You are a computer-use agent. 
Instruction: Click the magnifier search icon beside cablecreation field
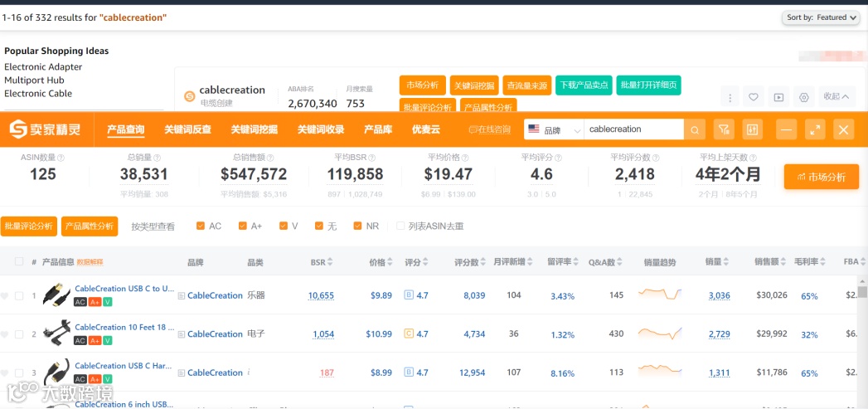click(x=695, y=130)
